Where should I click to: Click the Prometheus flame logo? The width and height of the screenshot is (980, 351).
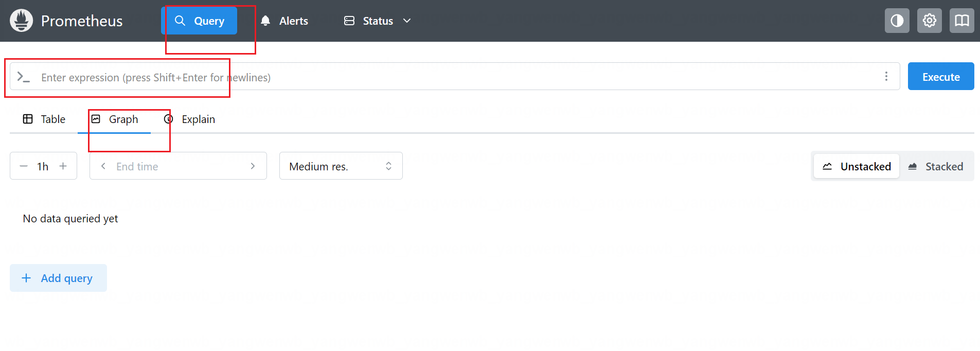21,21
